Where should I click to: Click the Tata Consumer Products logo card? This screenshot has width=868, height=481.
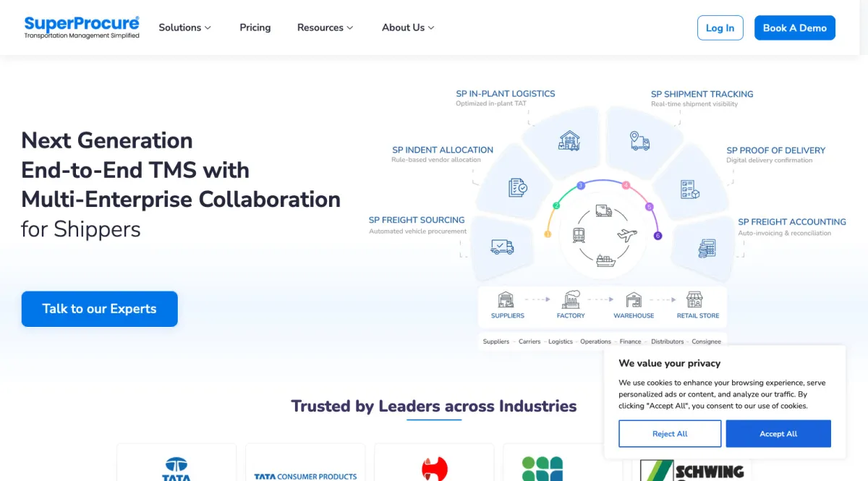(305, 462)
